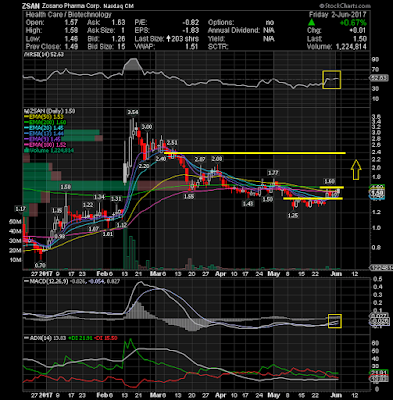Screen dimensions: 393x400
Task: Click the green up-triangle price change icon
Action: coord(311,22)
